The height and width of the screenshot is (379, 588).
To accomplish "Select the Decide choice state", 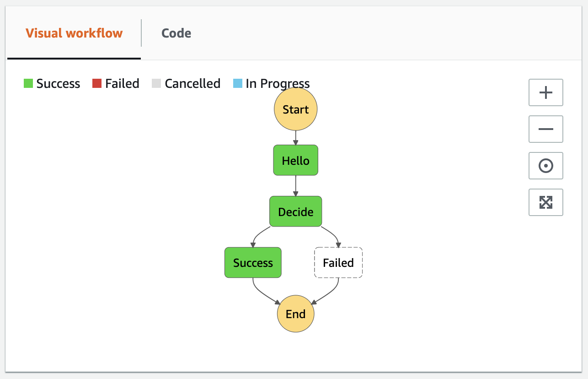I will click(295, 211).
